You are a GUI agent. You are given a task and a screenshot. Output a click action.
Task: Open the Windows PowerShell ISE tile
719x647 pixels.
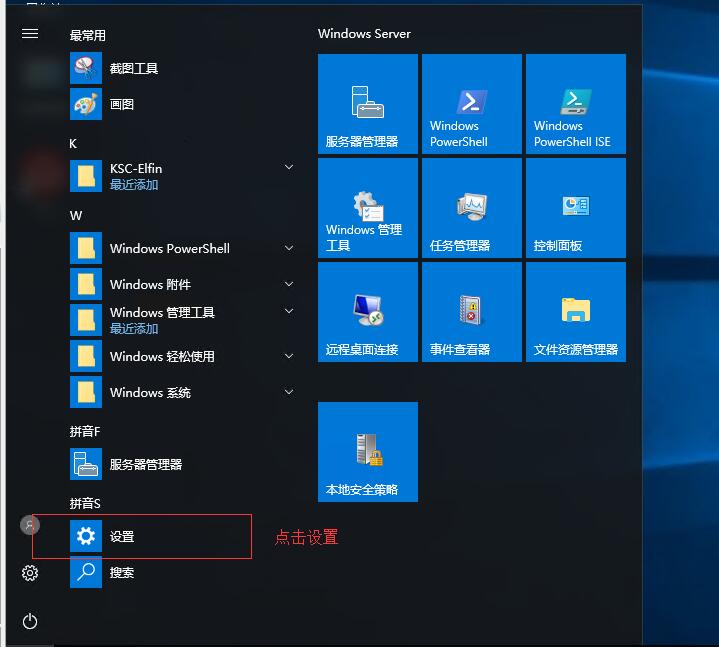click(x=576, y=104)
